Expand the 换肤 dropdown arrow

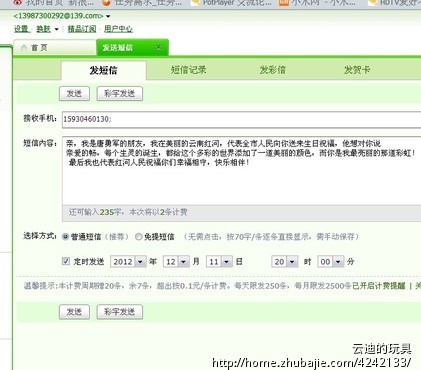click(x=56, y=29)
